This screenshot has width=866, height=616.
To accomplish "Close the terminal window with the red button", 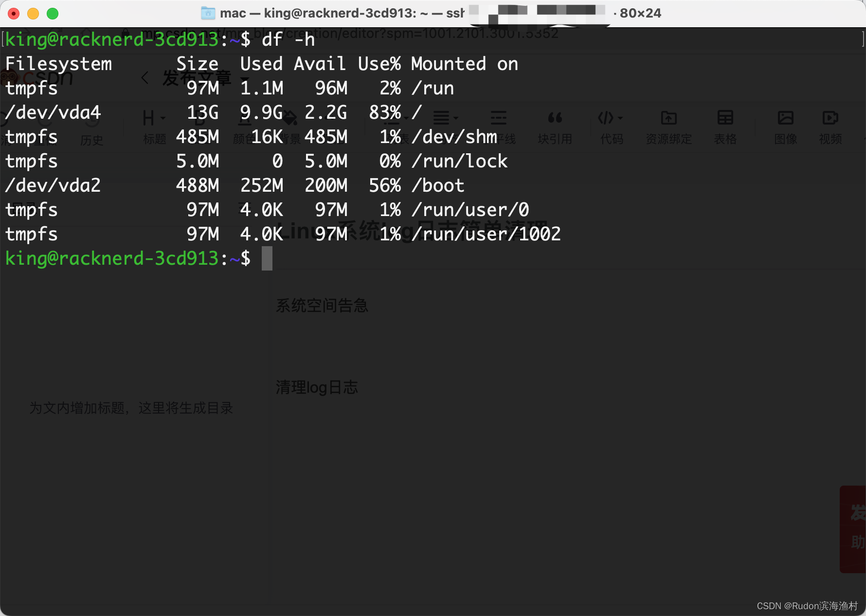I will click(x=14, y=14).
